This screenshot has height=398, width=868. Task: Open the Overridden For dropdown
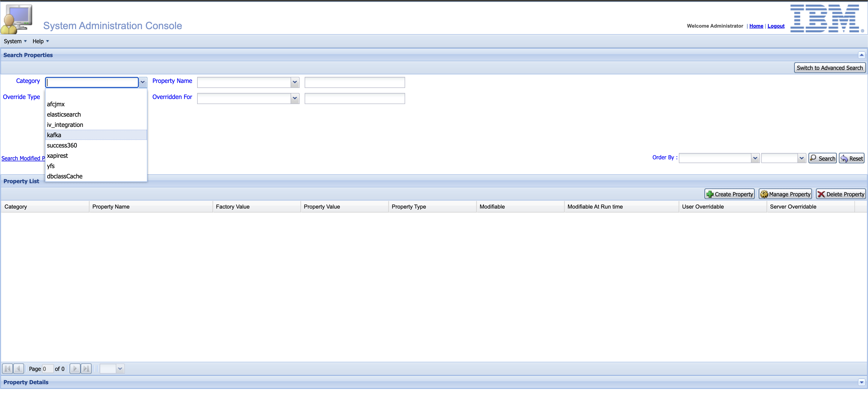coord(295,98)
